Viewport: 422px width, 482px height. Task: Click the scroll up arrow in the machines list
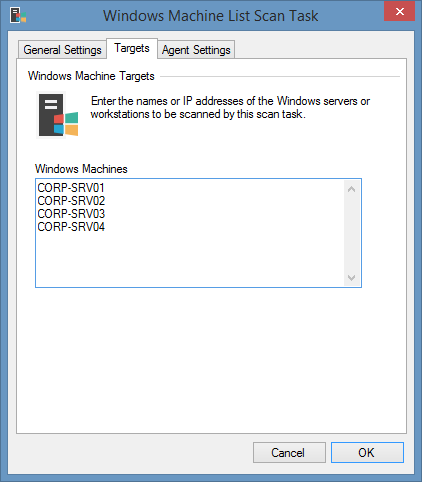tap(351, 189)
